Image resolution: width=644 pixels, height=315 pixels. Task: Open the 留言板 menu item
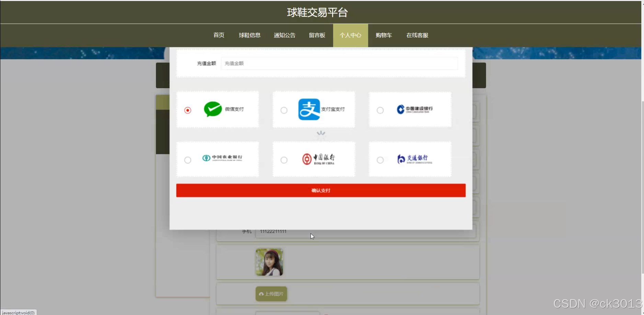[317, 35]
